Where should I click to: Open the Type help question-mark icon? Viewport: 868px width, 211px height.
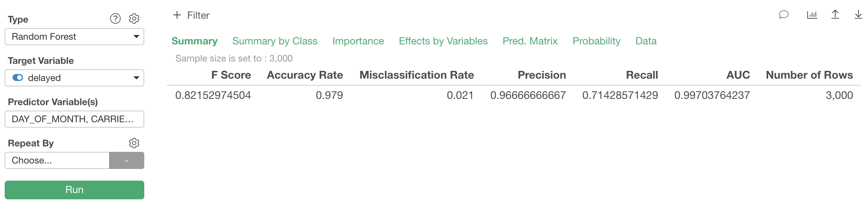pyautogui.click(x=115, y=19)
